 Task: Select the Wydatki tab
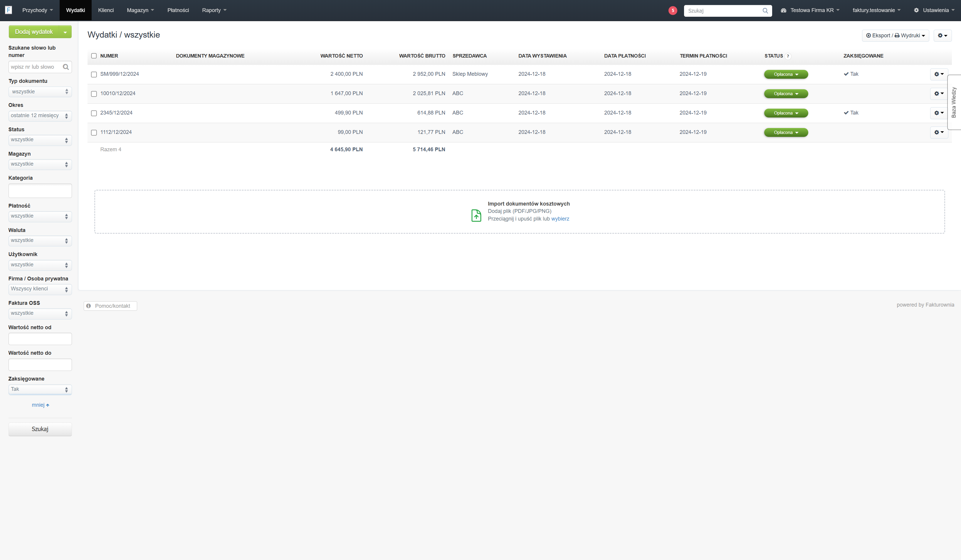pos(75,10)
